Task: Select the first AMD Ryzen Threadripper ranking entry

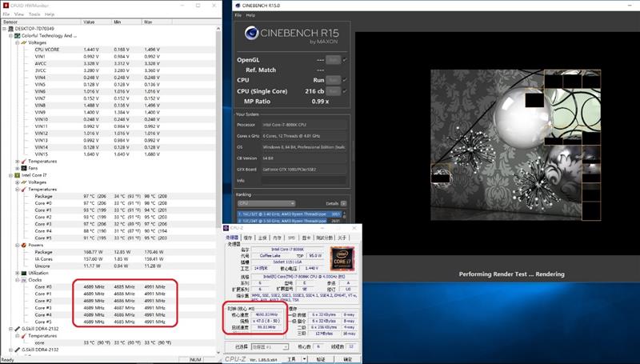Action: (290, 214)
